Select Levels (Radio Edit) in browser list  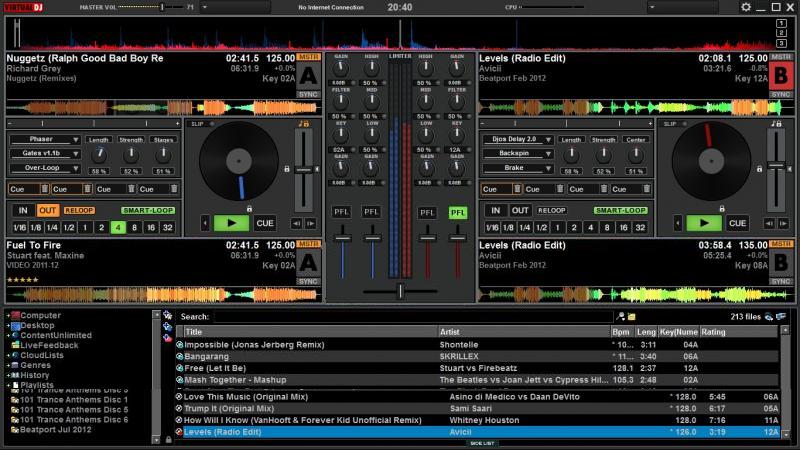[x=477, y=432]
